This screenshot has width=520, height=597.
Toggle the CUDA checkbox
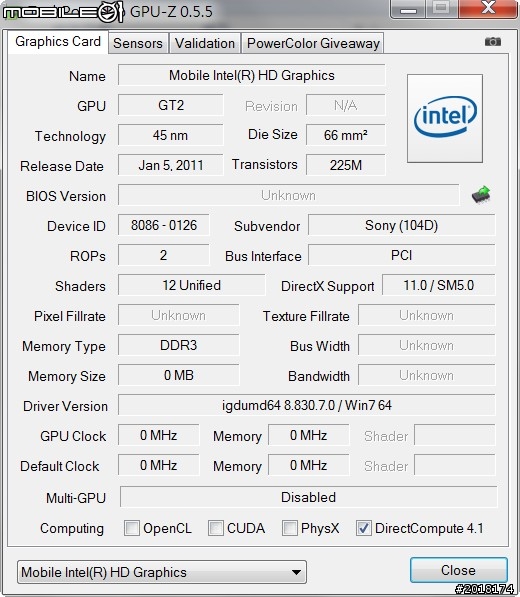215,528
